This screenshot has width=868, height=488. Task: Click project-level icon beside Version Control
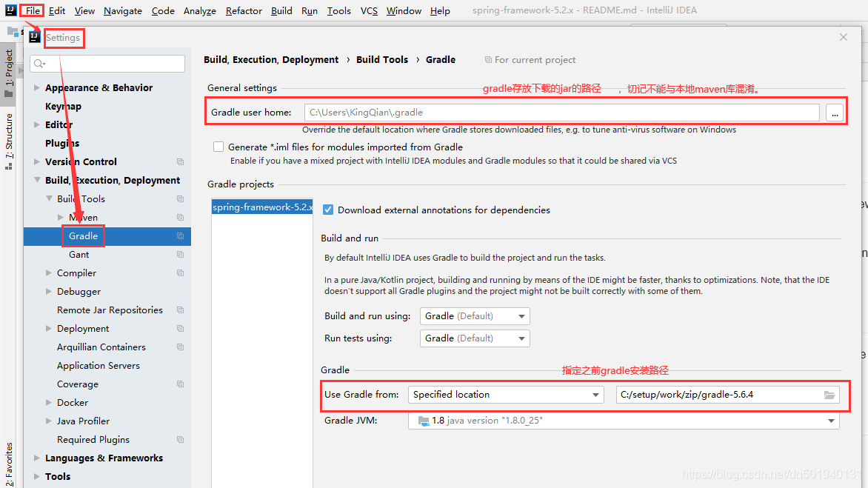(x=181, y=161)
